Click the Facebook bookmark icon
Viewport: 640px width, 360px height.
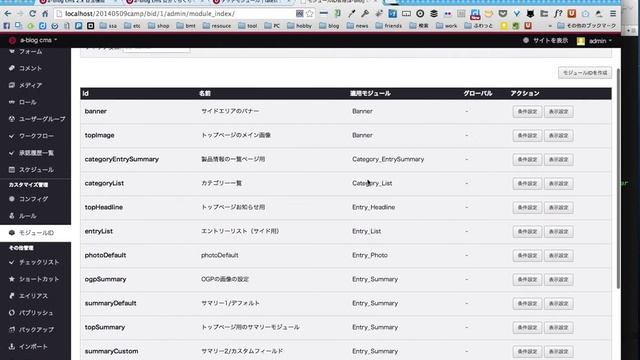click(x=7, y=26)
